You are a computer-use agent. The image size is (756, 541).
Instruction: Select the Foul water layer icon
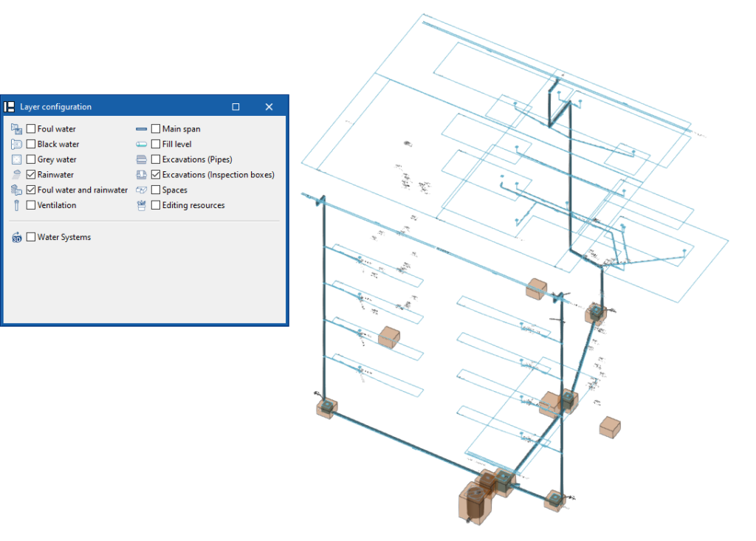tap(16, 128)
